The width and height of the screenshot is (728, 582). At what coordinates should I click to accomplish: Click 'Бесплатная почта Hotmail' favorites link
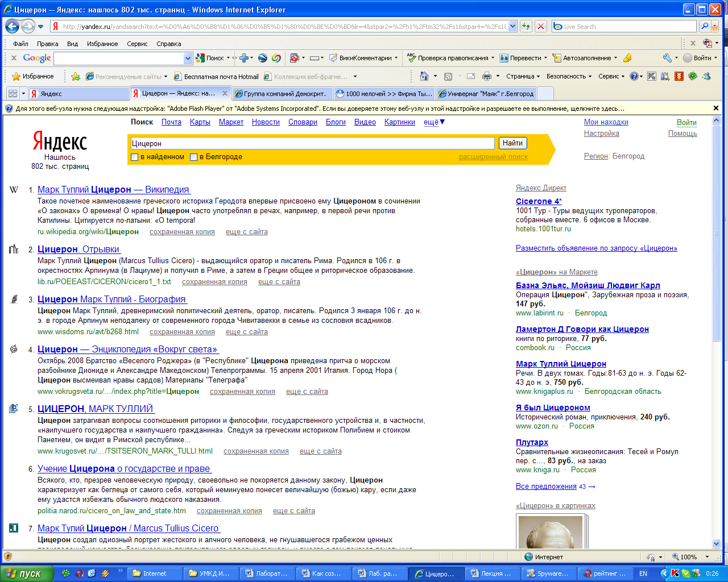[x=216, y=76]
